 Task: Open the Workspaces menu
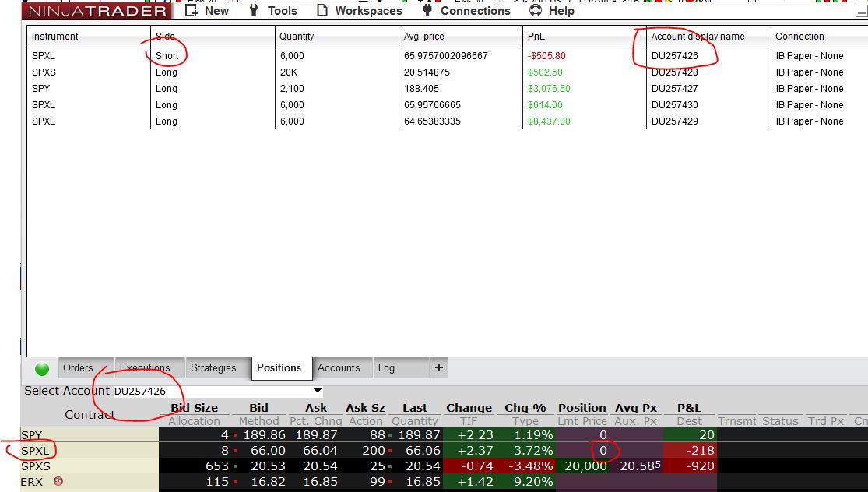[x=369, y=11]
